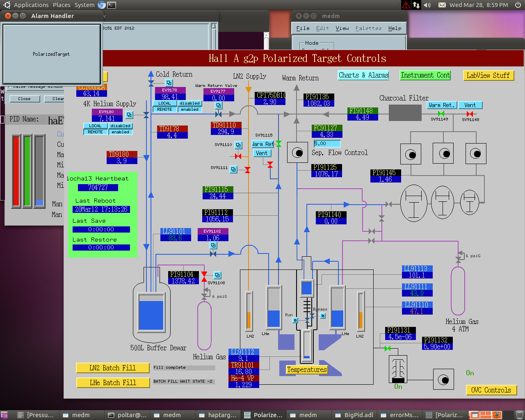Image resolution: width=525 pixels, height=420 pixels.
Task: Open related display icon next to SV91110
Action: click(x=238, y=145)
